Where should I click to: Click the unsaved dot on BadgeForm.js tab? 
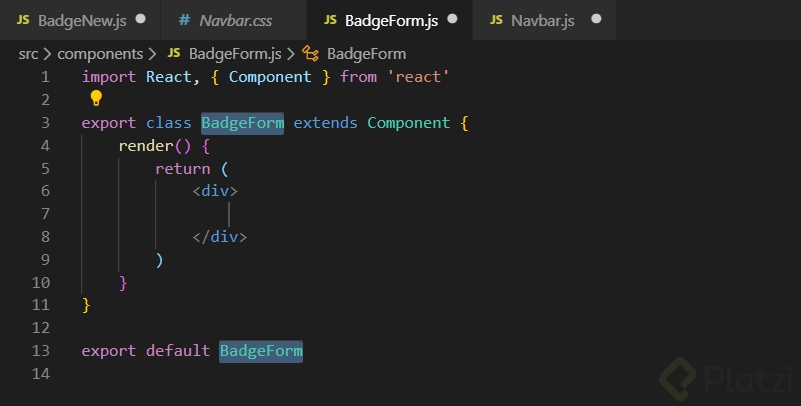click(453, 19)
